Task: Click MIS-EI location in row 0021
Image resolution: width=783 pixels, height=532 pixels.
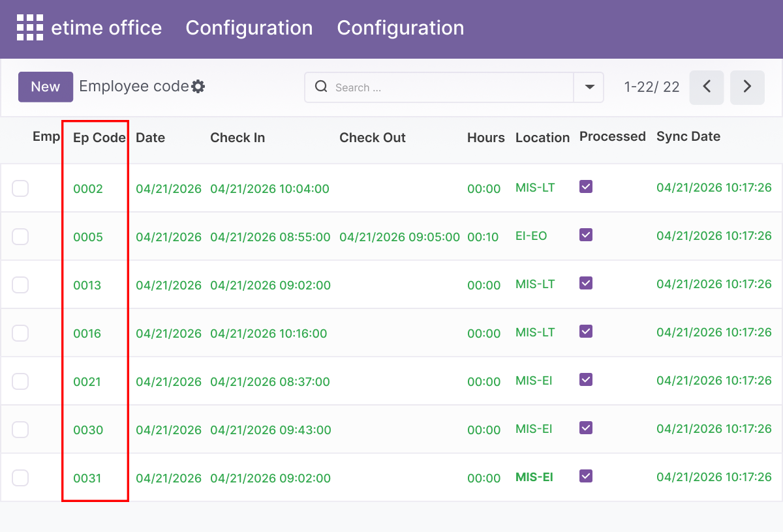Action: tap(534, 381)
